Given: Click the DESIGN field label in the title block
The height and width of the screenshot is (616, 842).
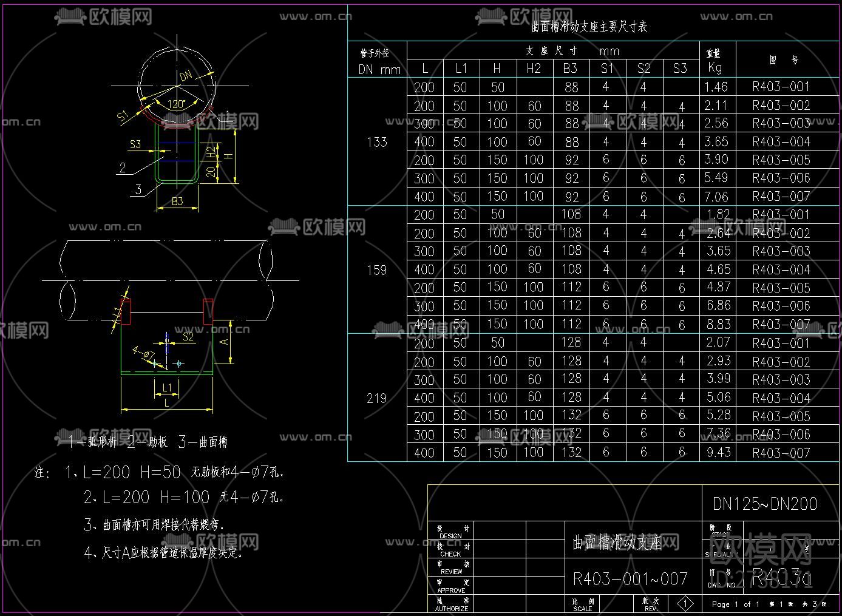Looking at the screenshot, I should (450, 536).
